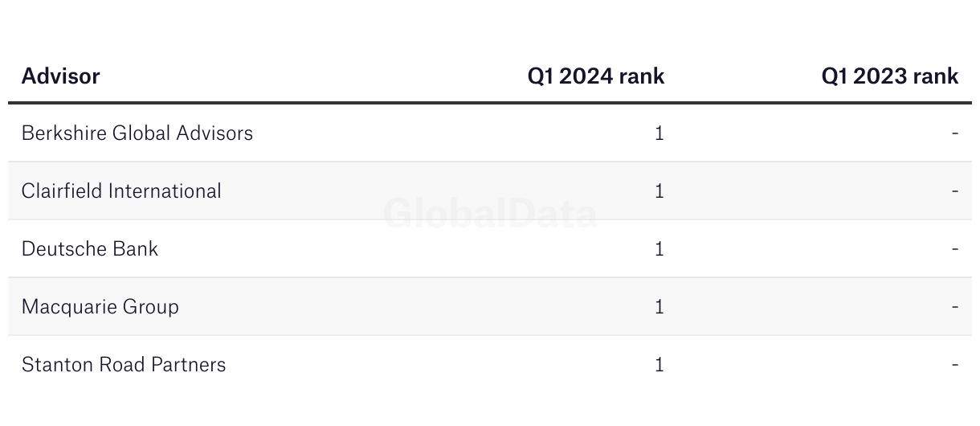Click the dark divider line under the header
Screen dimensions: 980x426
coord(490,103)
